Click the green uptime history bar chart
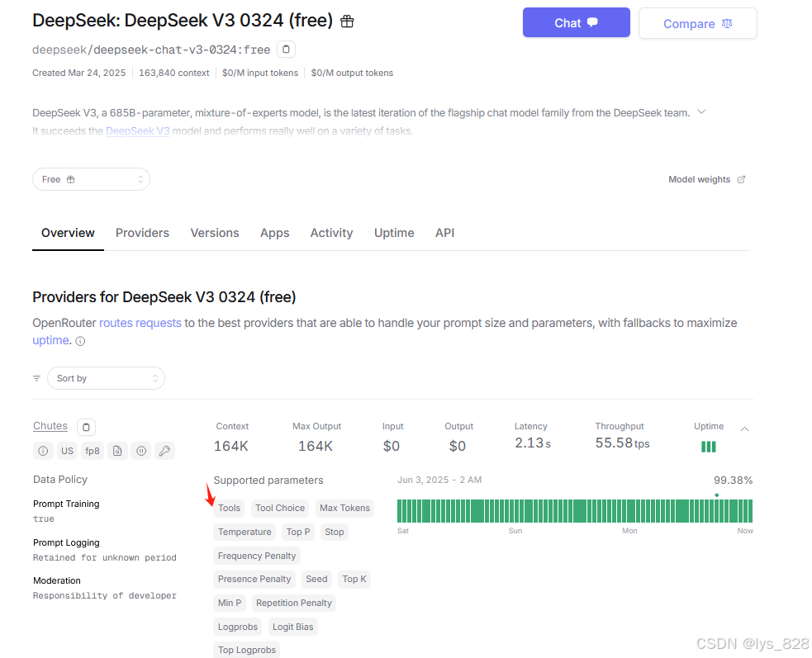Screen dimensions: 812x658 pyautogui.click(x=575, y=511)
